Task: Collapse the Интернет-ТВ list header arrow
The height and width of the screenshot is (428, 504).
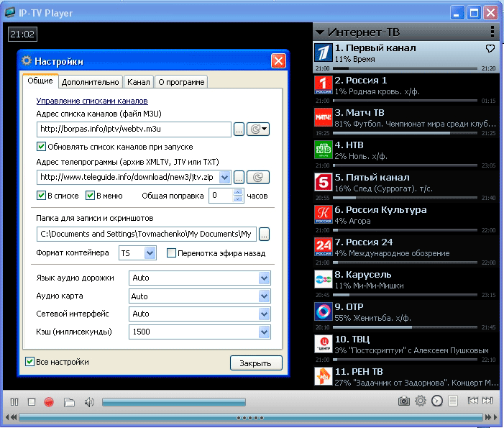Action: click(320, 32)
